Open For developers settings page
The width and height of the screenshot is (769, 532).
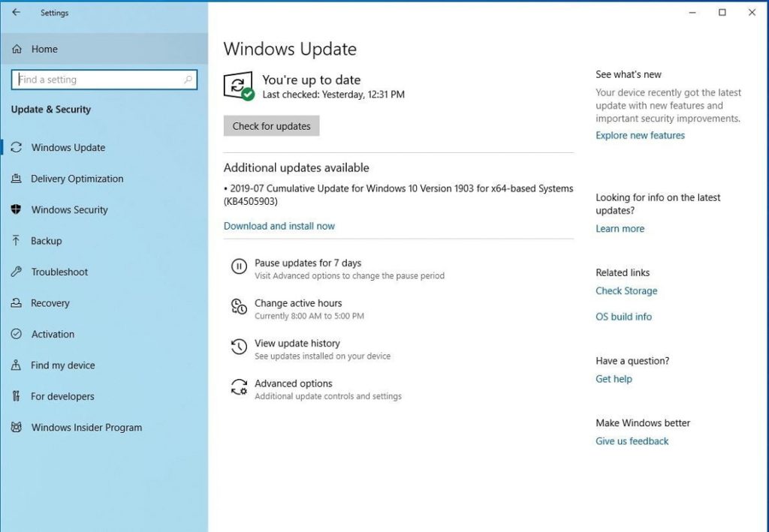[x=62, y=396]
